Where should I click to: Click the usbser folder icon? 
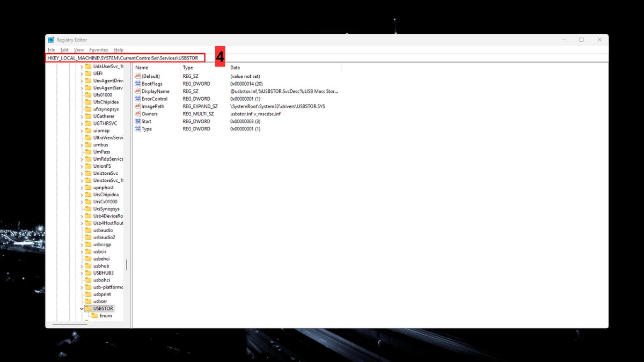(x=88, y=301)
